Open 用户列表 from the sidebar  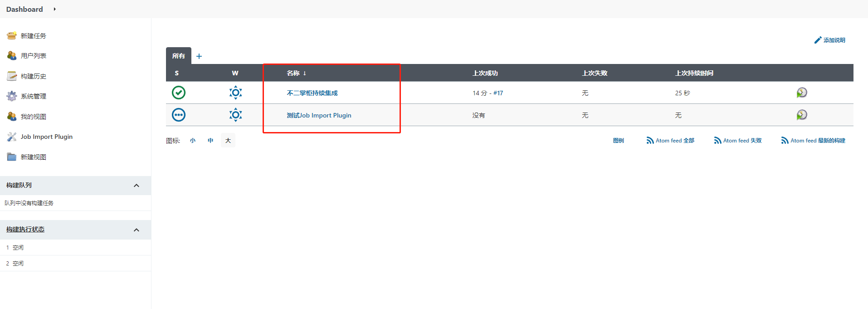33,56
